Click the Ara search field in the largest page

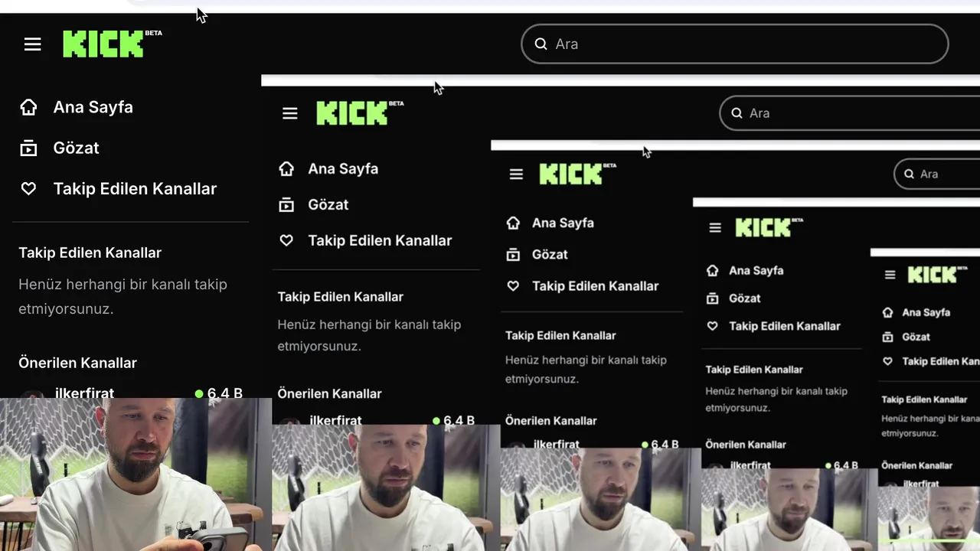(x=734, y=44)
